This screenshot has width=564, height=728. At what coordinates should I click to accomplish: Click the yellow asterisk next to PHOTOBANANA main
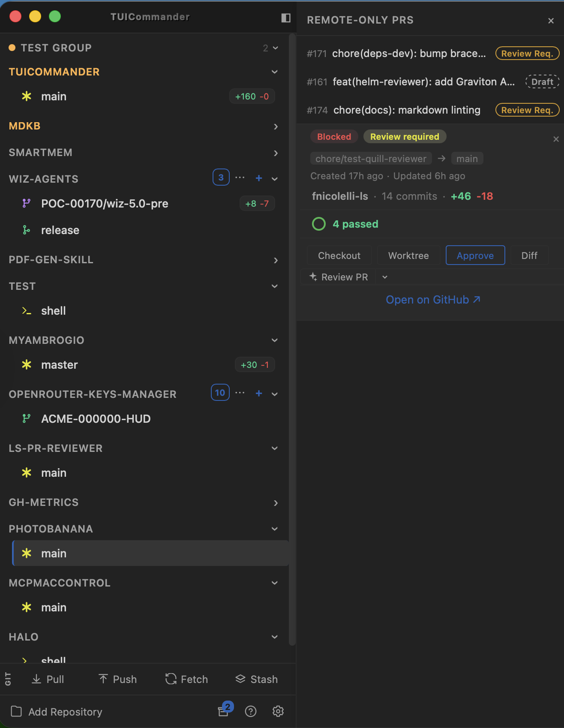27,553
